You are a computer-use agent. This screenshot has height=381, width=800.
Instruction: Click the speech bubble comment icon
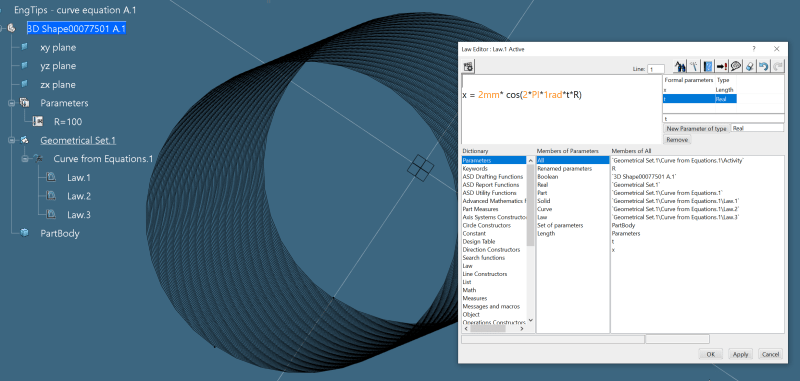(x=735, y=66)
